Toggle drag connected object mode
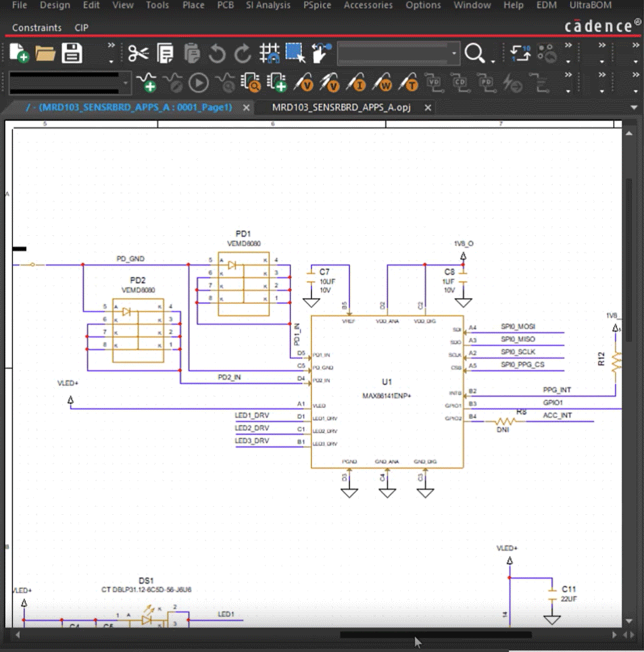Image resolution: width=644 pixels, height=652 pixels. (322, 53)
